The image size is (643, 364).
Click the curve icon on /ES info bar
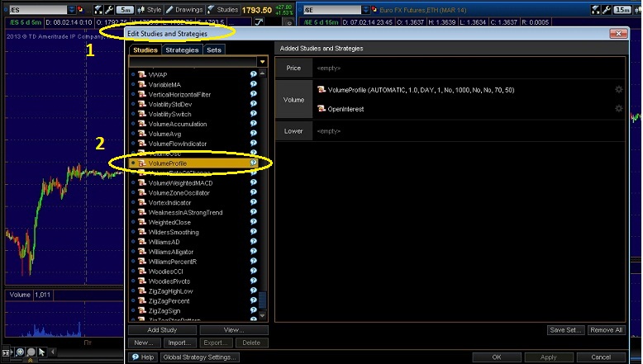click(x=259, y=22)
